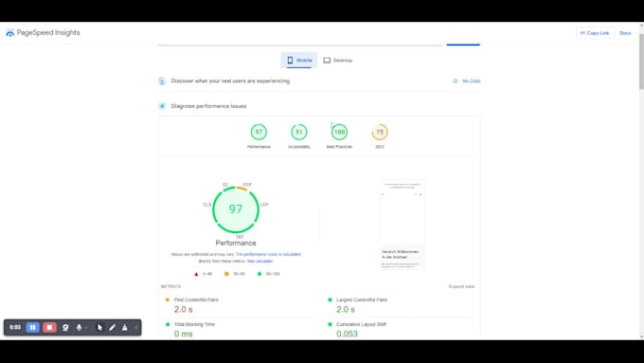Stop the screen recording
This screenshot has height=363, width=644.
tap(49, 327)
